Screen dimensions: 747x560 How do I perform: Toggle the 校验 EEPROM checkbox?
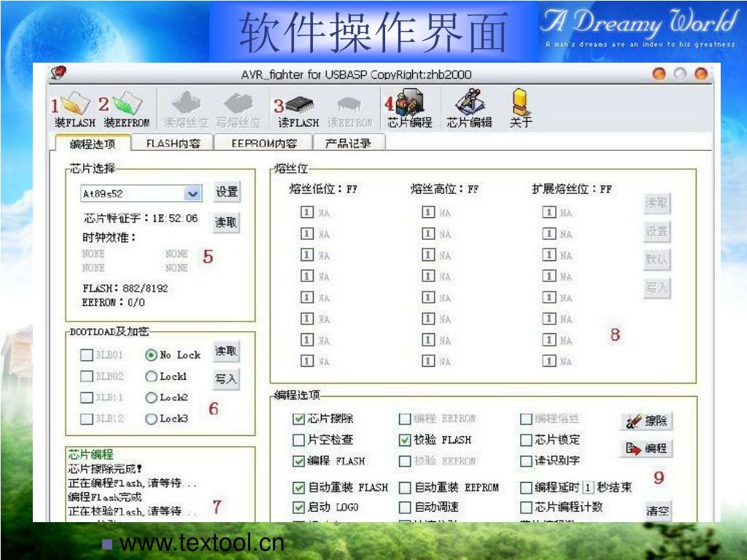pos(404,462)
